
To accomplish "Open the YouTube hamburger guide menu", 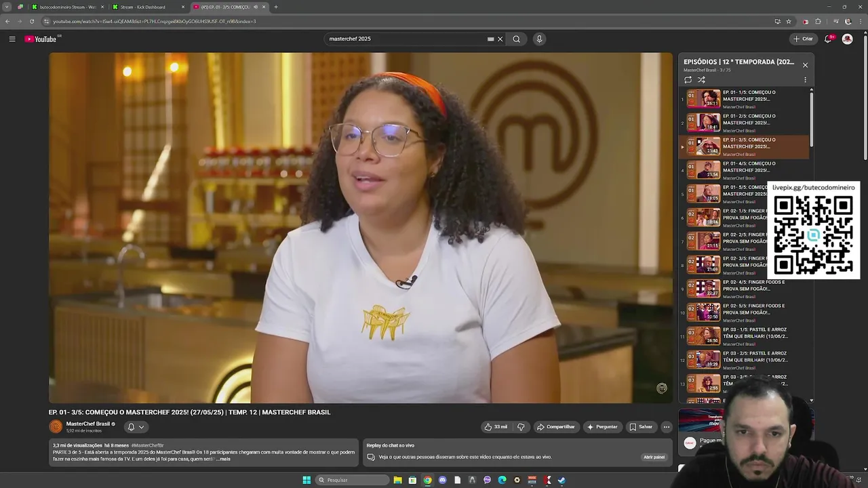I will [x=12, y=39].
